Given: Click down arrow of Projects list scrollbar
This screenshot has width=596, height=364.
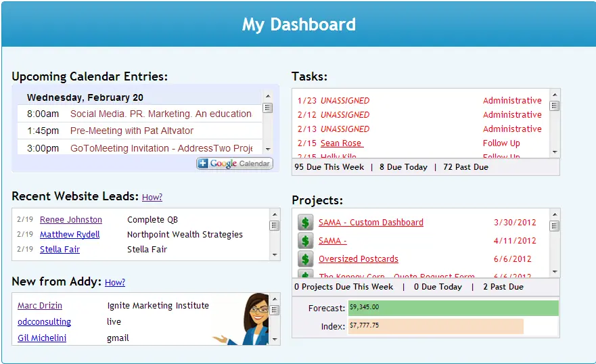Looking at the screenshot, I should 555,272.
